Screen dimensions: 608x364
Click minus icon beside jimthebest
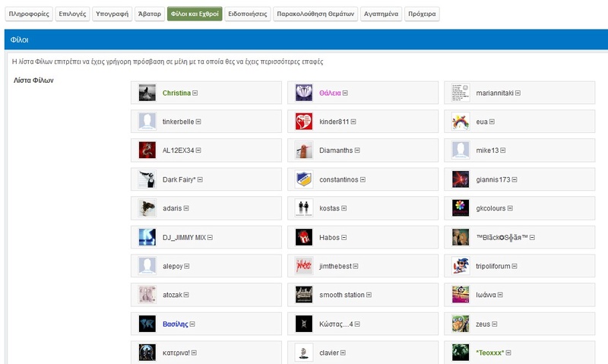(356, 266)
